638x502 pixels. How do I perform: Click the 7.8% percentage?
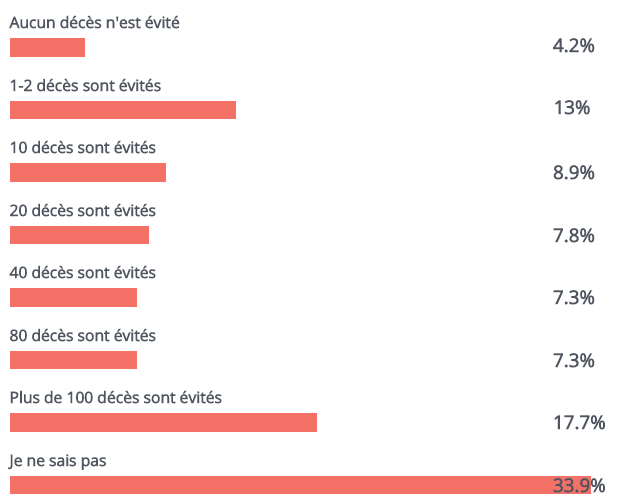573,236
